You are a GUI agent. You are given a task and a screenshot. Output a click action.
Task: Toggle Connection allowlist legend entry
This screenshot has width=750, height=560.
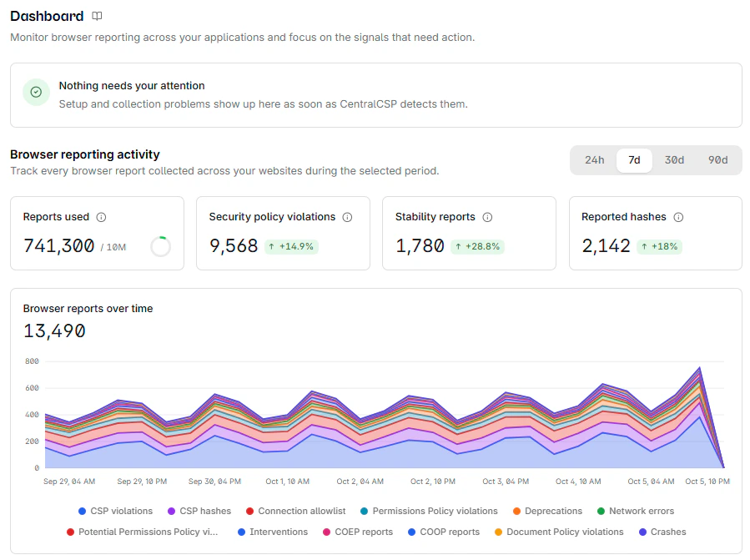coord(295,512)
